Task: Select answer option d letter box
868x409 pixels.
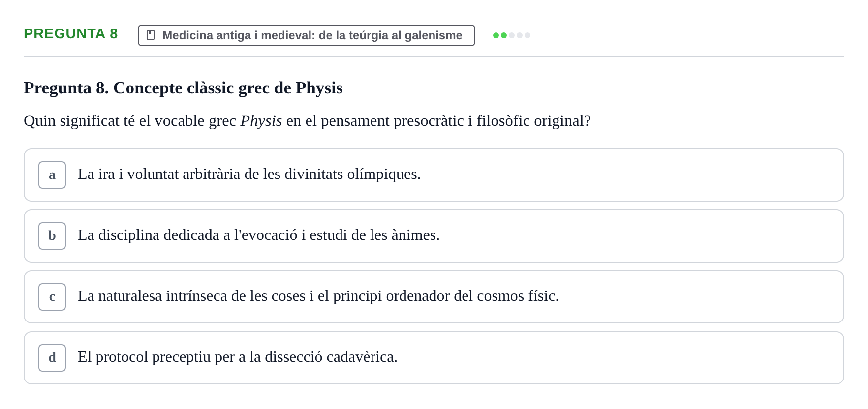Action: point(52,358)
